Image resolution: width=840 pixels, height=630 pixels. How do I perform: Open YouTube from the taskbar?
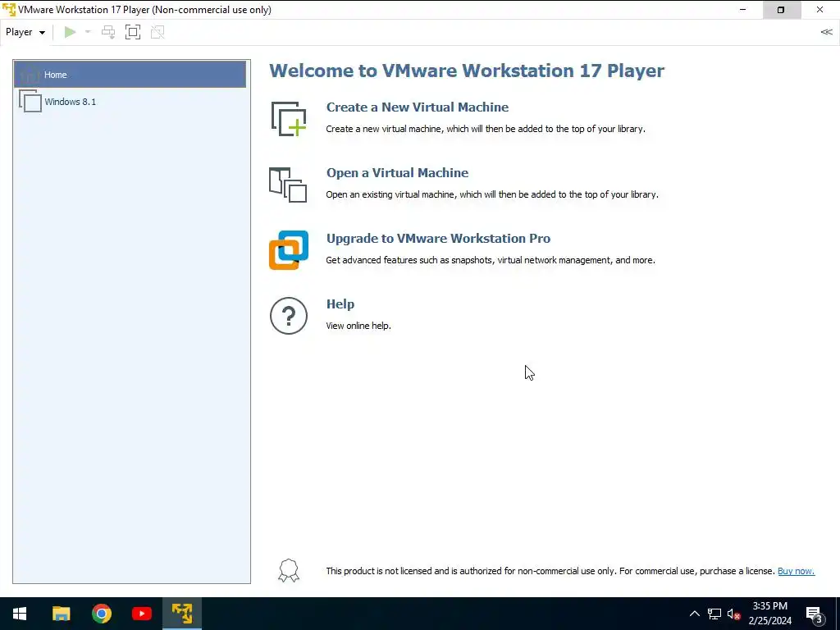coord(141,614)
